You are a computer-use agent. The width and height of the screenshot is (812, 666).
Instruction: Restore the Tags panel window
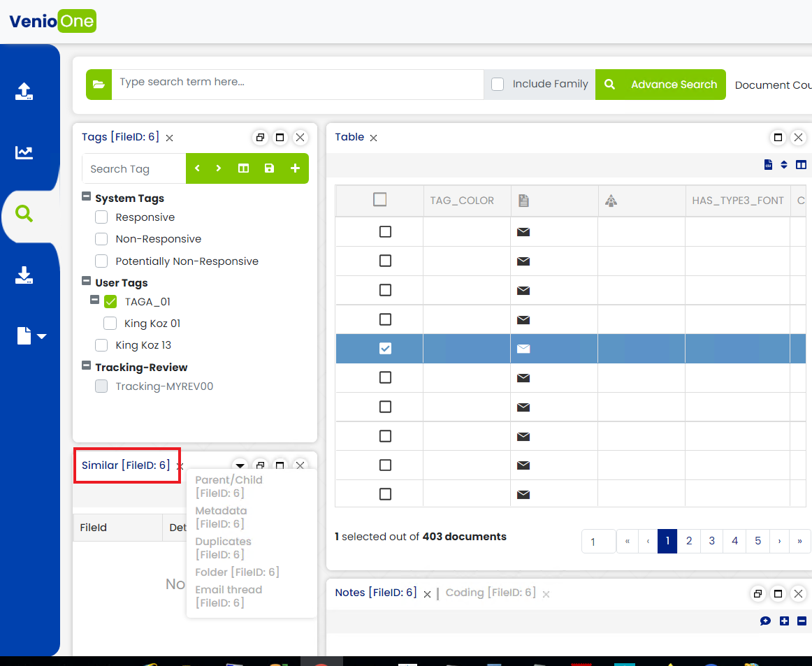260,137
